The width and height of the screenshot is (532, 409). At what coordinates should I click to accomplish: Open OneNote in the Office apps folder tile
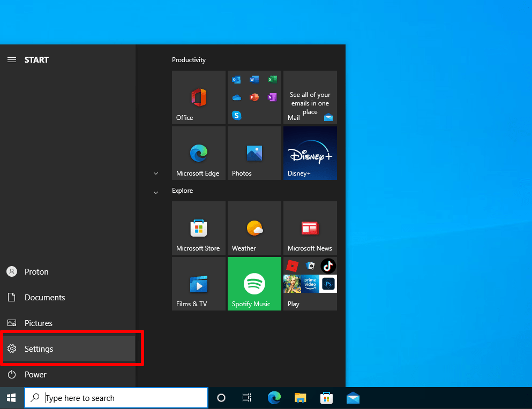click(x=272, y=97)
